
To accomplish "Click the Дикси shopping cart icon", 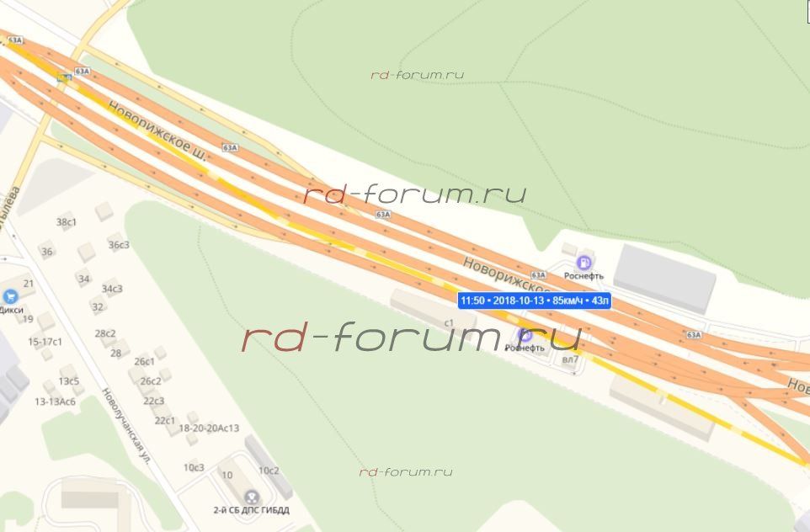I will [10, 296].
